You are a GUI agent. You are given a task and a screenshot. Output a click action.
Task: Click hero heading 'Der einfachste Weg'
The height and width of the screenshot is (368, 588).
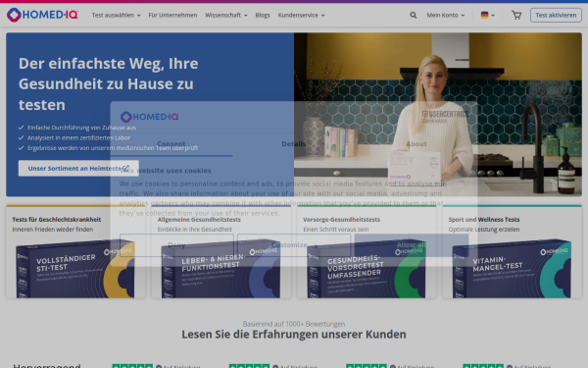click(109, 83)
